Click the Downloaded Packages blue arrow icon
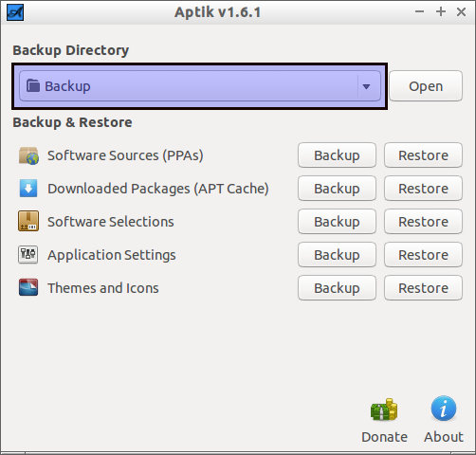Screen dimensions: 476x455 [x=28, y=189]
